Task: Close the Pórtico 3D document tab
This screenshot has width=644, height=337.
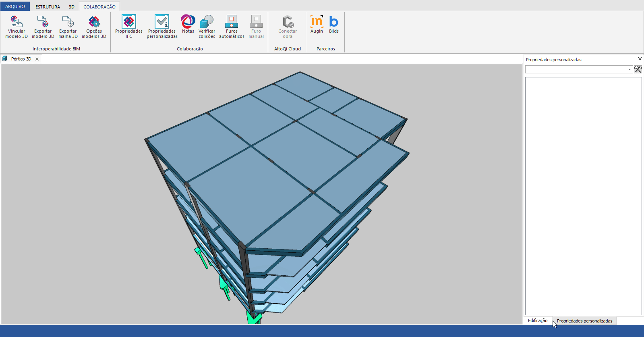Action: pyautogui.click(x=37, y=59)
